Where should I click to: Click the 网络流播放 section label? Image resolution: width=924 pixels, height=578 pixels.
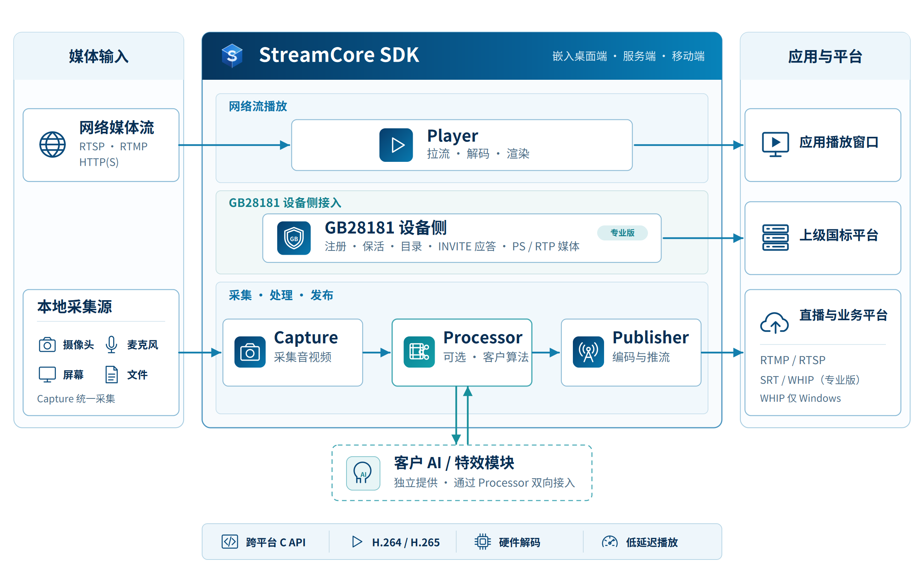(x=258, y=106)
